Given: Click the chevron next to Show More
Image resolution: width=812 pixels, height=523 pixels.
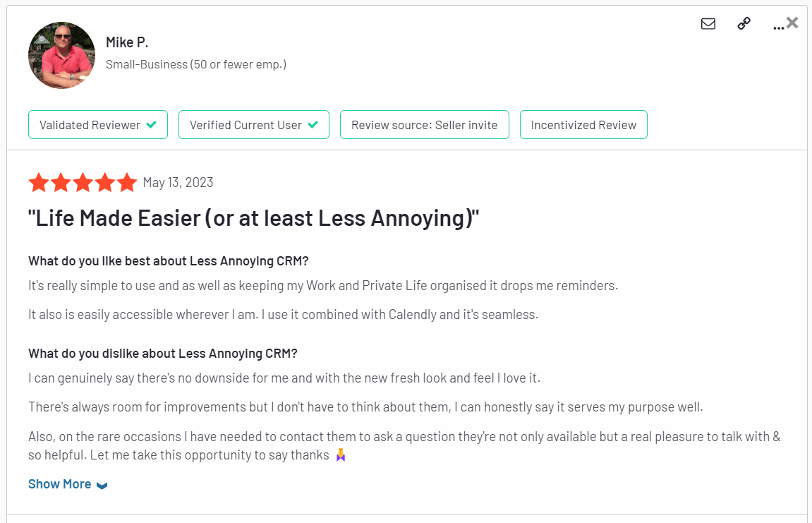Looking at the screenshot, I should (x=102, y=486).
